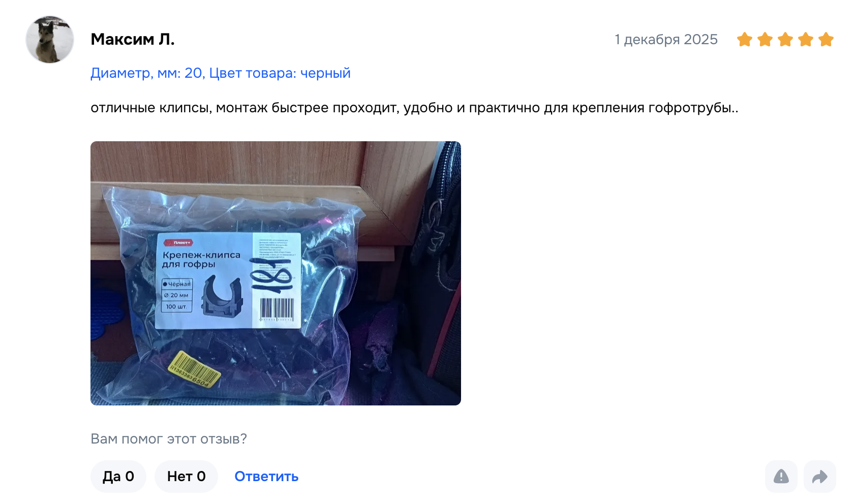Vote 'Нет' that the review didn't help

[x=186, y=477]
